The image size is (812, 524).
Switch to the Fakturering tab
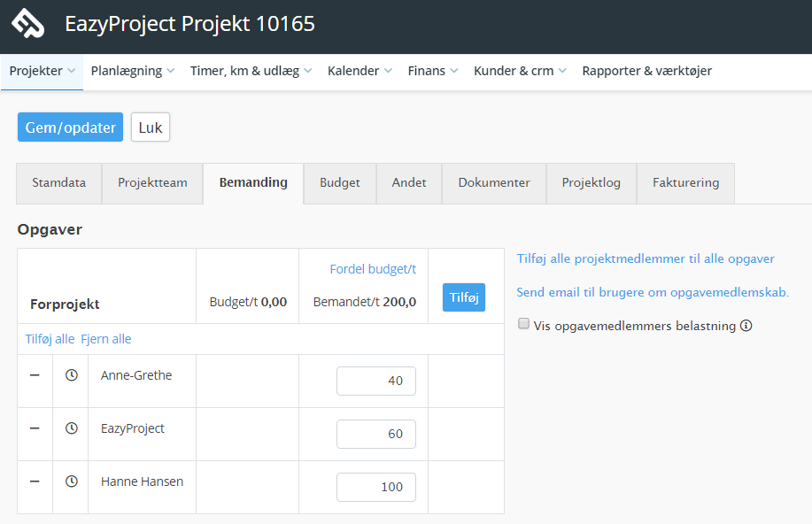685,182
